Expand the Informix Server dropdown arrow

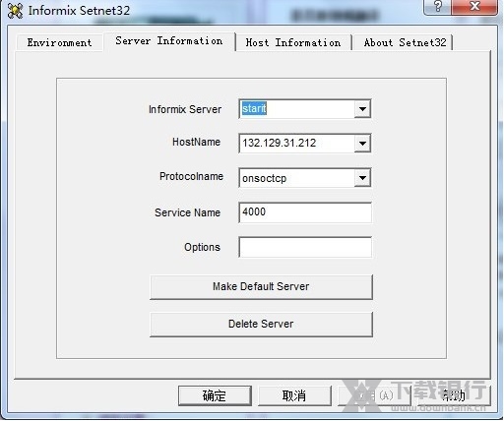point(362,109)
